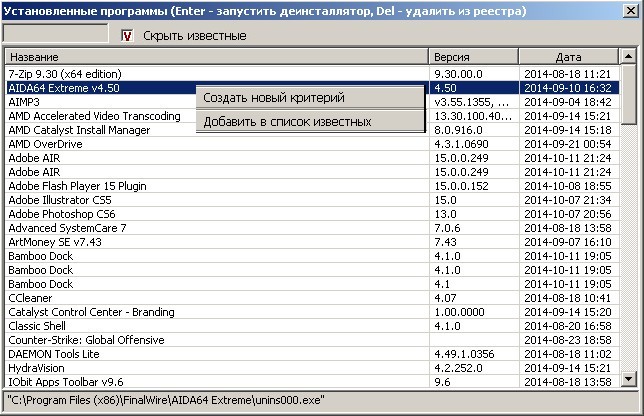Click date cell '2014-09-10 16:32'

click(569, 88)
